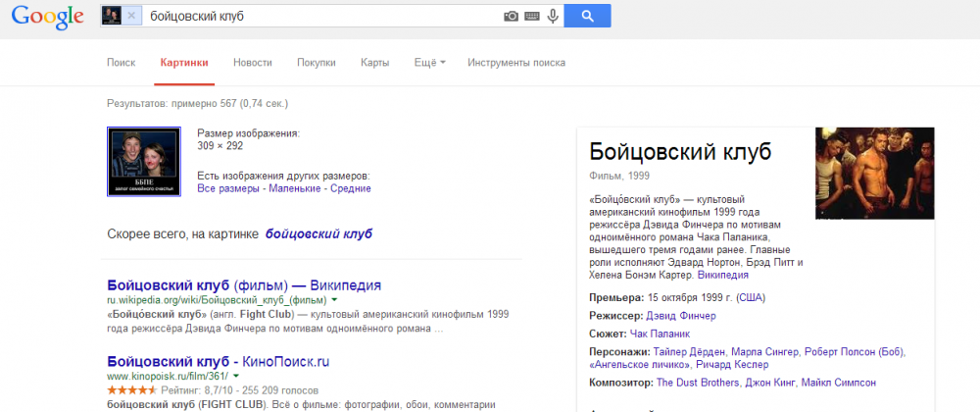Click the «Ангельское личико» link
Image resolution: width=980 pixels, height=412 pixels.
tap(639, 365)
